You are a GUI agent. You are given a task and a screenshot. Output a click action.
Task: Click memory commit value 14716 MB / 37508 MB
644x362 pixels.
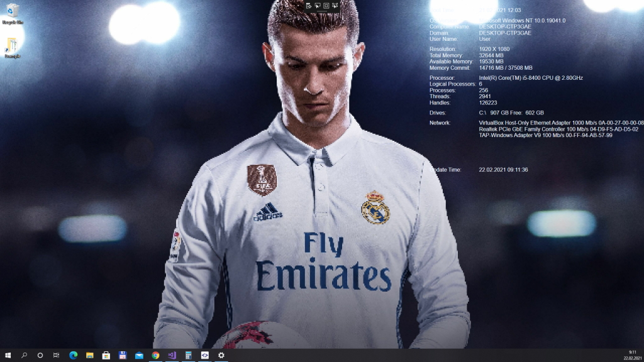click(x=506, y=68)
